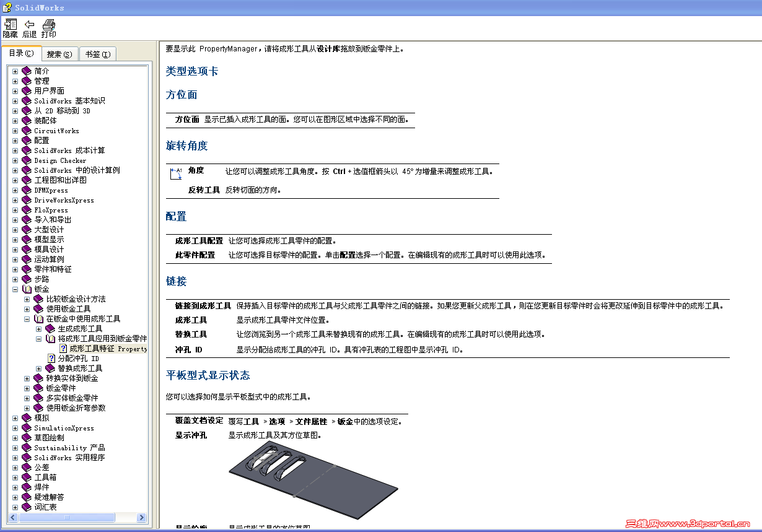Click book icon beside SolidWorks 中的设计算例

(27, 170)
